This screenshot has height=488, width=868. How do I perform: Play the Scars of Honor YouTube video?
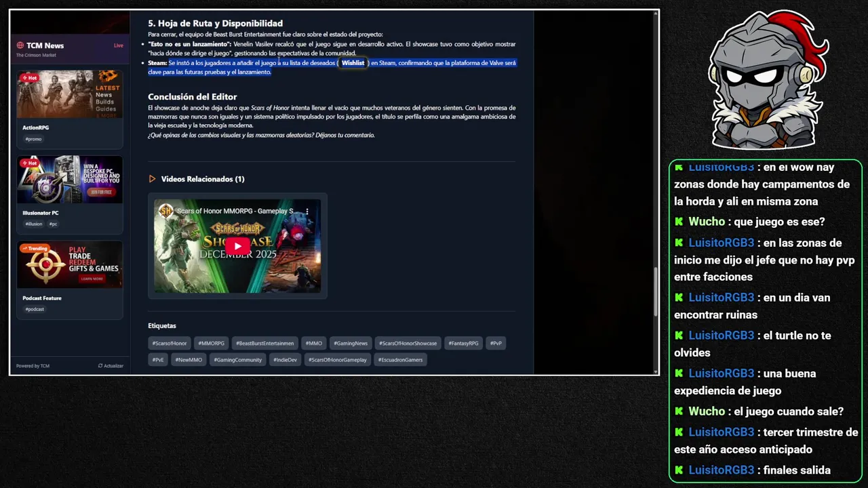coord(237,246)
